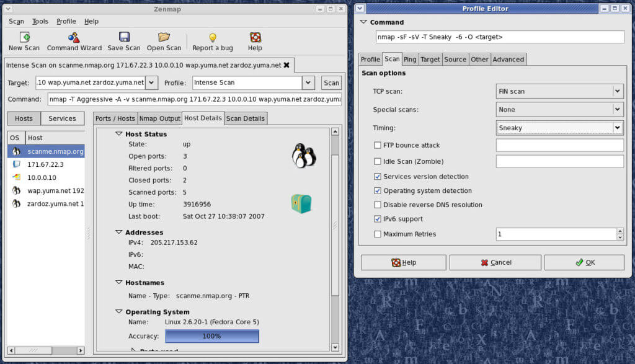Open the Target tab in Profile Editor
Screen dimensions: 635x364
(x=430, y=60)
